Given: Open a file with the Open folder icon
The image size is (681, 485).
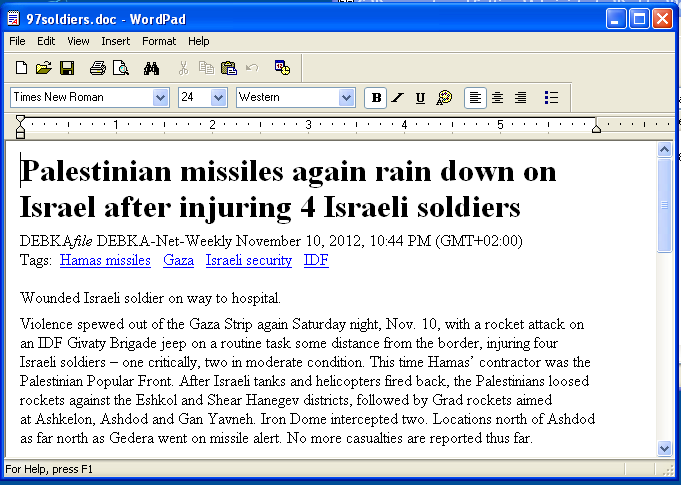Looking at the screenshot, I should [x=44, y=68].
